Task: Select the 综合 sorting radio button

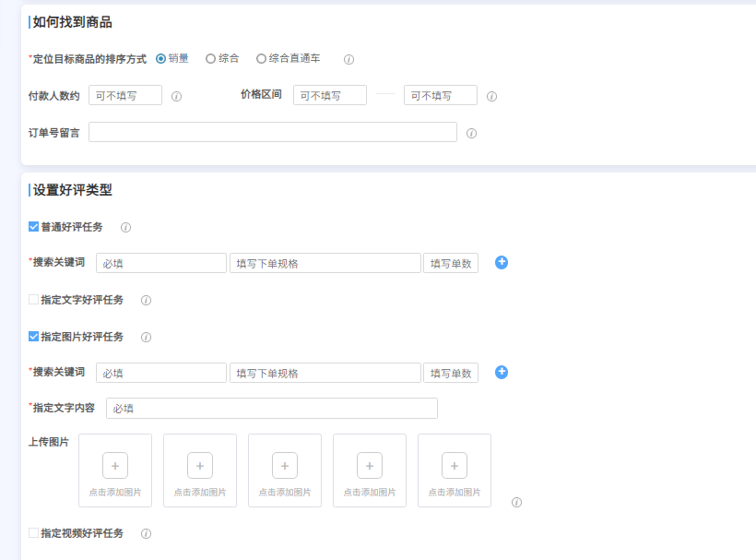Action: [210, 57]
